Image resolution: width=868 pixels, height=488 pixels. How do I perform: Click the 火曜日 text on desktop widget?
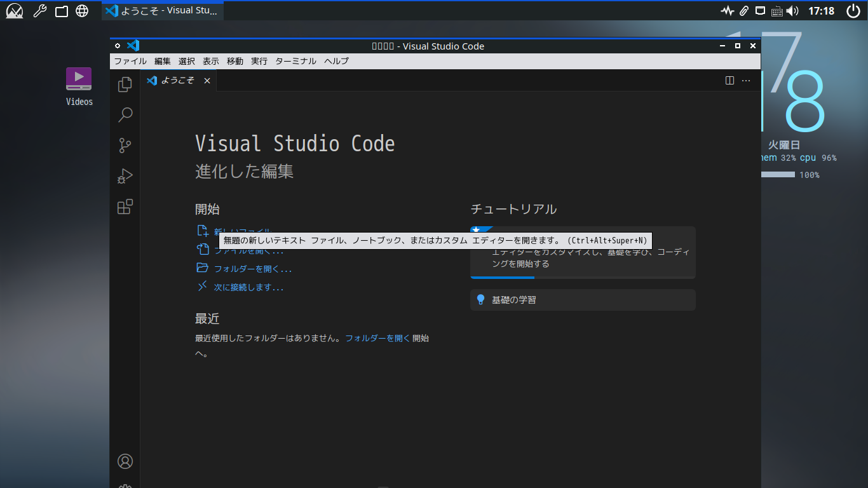[x=784, y=145]
